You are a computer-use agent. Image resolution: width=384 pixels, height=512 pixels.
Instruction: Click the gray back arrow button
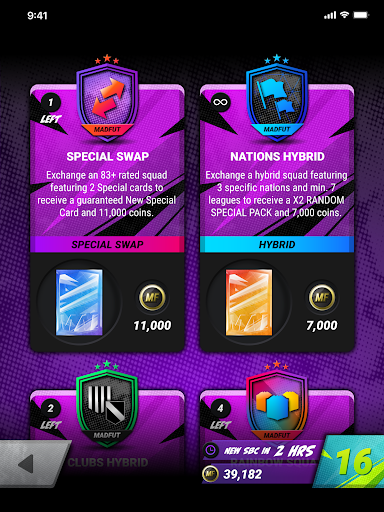pos(33,463)
